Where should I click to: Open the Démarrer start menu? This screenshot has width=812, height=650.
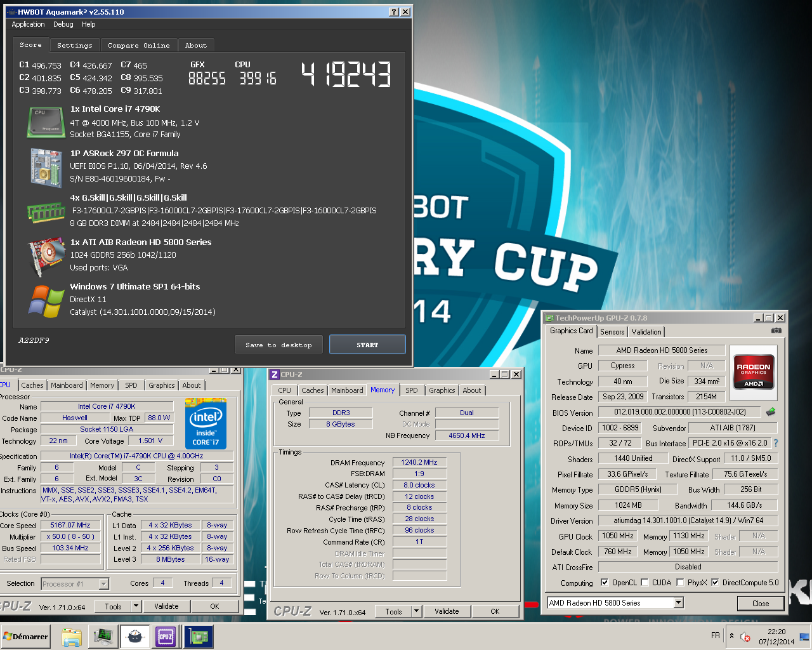click(25, 637)
